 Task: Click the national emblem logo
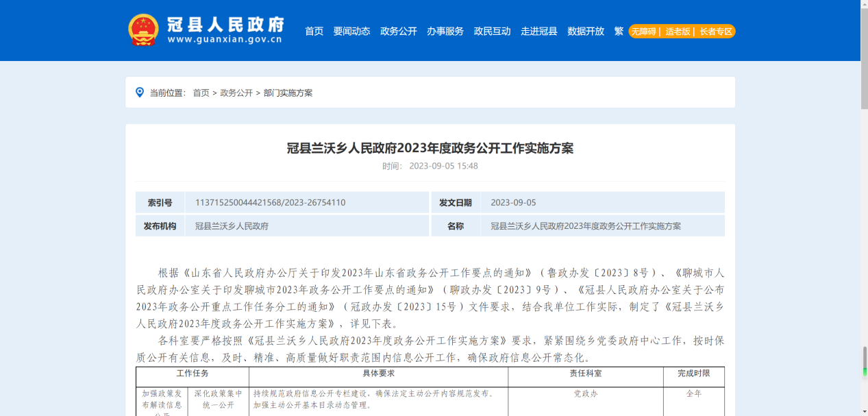point(143,30)
